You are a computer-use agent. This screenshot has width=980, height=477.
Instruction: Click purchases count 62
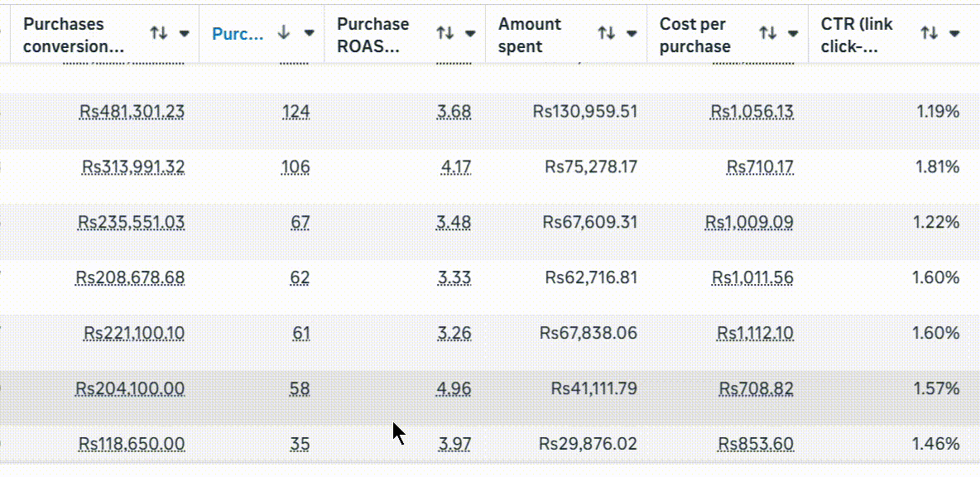[300, 277]
